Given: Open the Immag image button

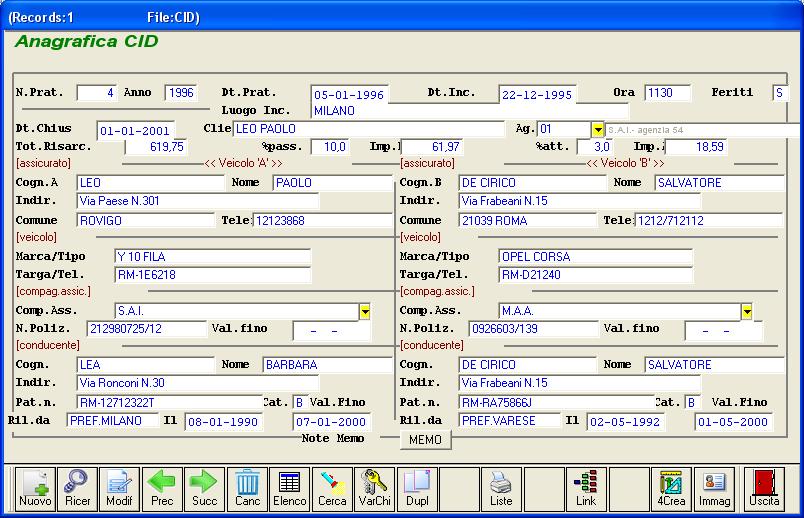Looking at the screenshot, I should pyautogui.click(x=714, y=489).
